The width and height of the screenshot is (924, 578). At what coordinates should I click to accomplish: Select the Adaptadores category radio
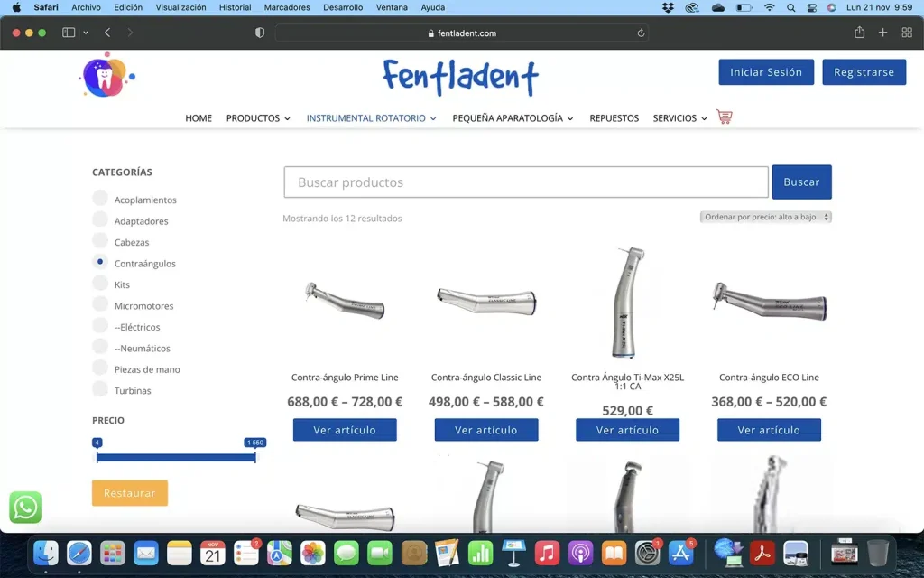(x=100, y=219)
